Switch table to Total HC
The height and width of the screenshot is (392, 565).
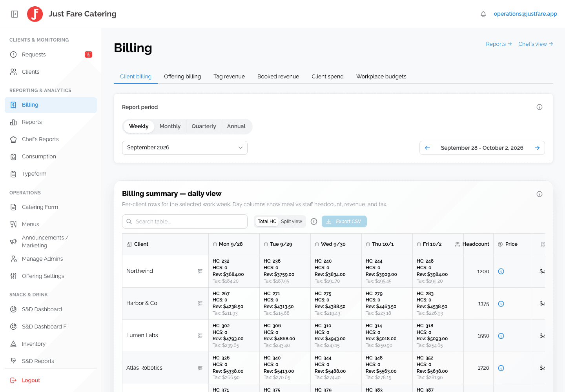(267, 221)
